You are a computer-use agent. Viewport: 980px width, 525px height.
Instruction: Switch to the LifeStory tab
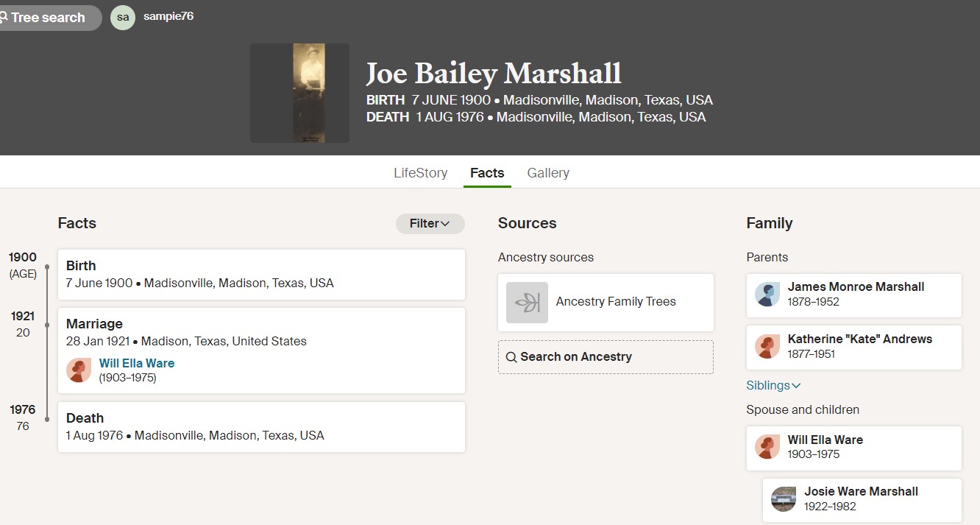click(x=420, y=173)
